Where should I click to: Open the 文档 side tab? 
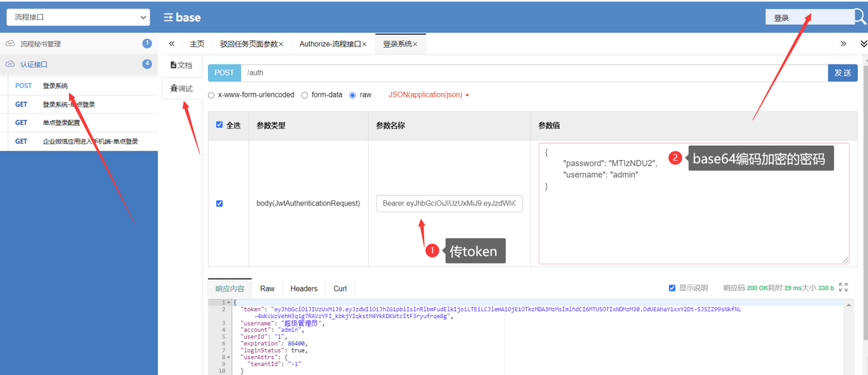click(x=181, y=65)
